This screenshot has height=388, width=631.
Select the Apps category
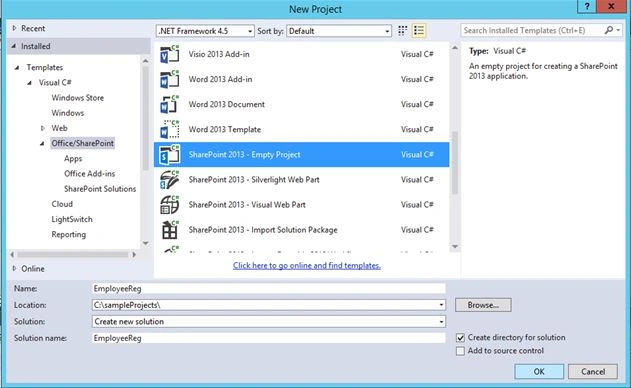click(x=73, y=159)
